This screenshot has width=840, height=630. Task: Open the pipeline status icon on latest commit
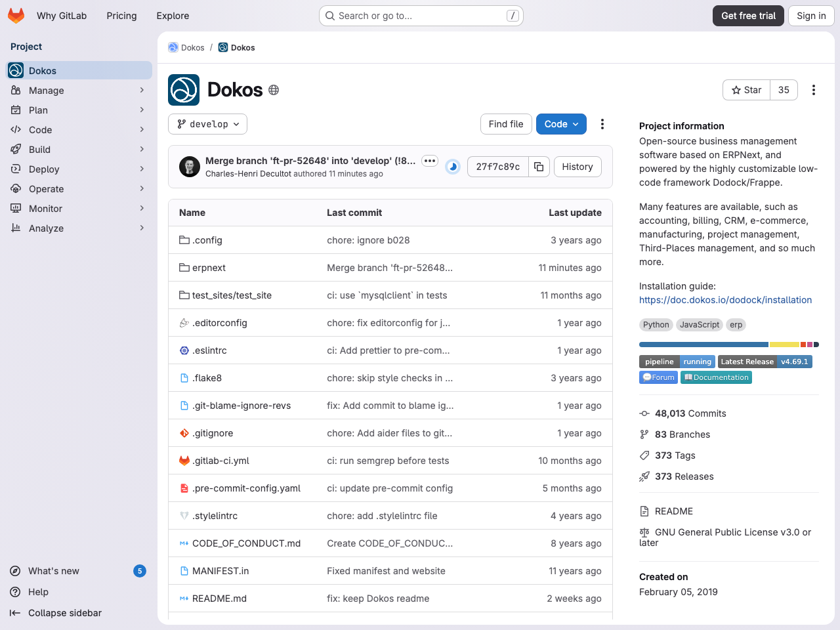click(452, 167)
